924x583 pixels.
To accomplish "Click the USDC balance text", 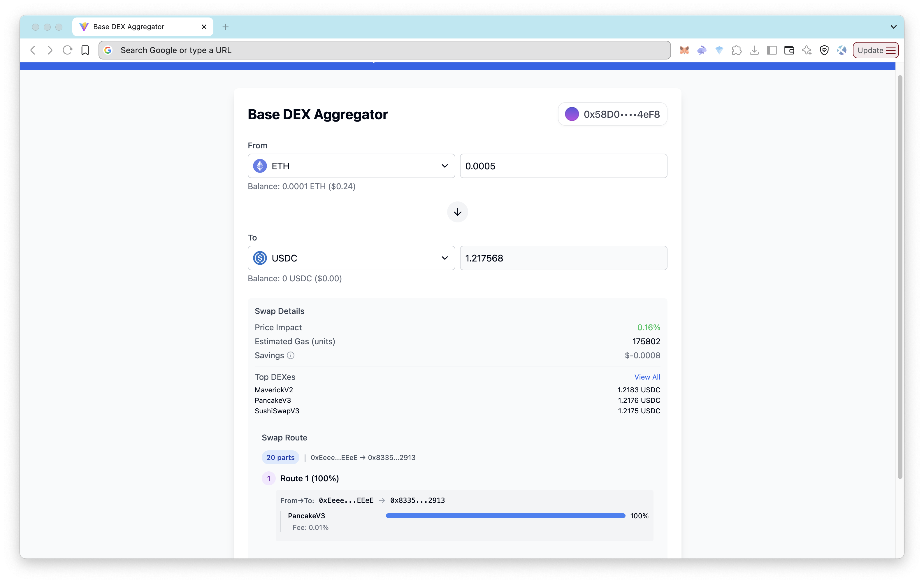I will click(x=295, y=278).
